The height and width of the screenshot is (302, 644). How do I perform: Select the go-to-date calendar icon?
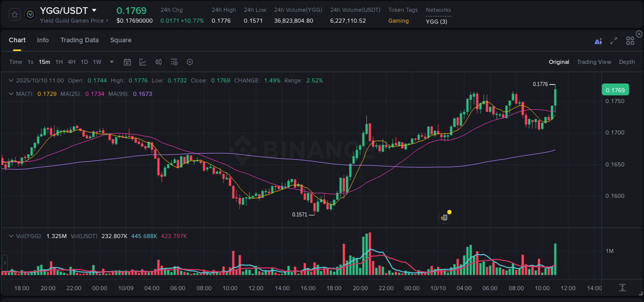tap(127, 62)
